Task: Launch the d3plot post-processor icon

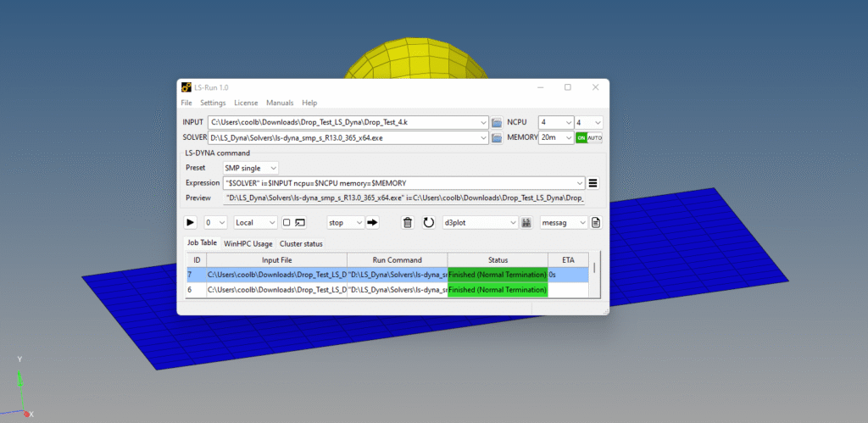Action: pos(526,222)
